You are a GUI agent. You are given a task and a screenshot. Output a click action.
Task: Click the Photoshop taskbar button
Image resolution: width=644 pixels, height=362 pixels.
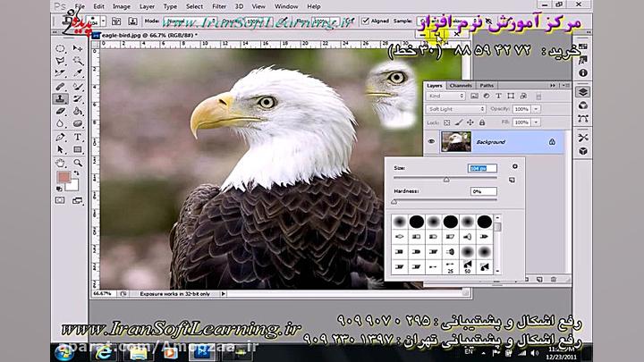pyautogui.click(x=202, y=352)
